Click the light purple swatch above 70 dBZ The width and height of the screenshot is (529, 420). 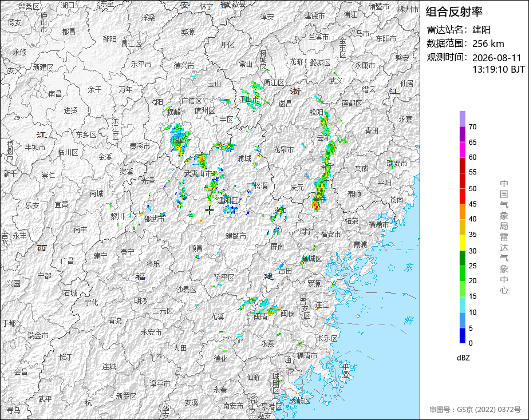462,118
